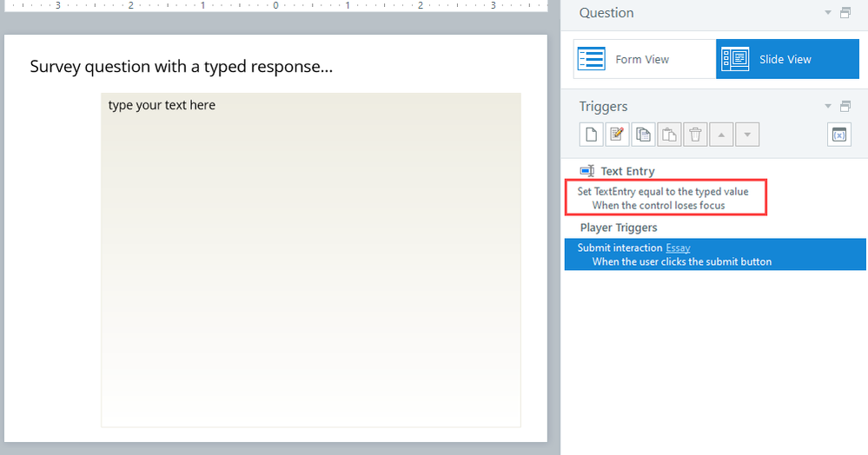This screenshot has width=868, height=455.
Task: Paste trigger from clipboard
Action: (670, 135)
